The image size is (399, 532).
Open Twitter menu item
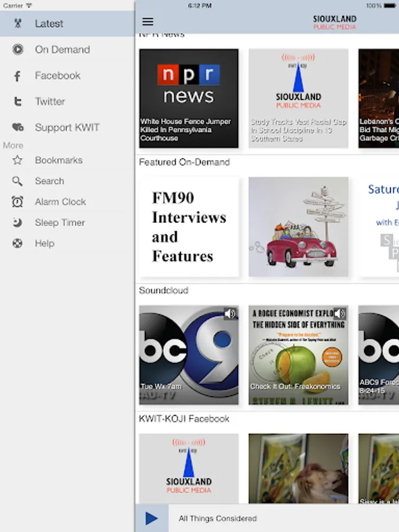(67, 102)
